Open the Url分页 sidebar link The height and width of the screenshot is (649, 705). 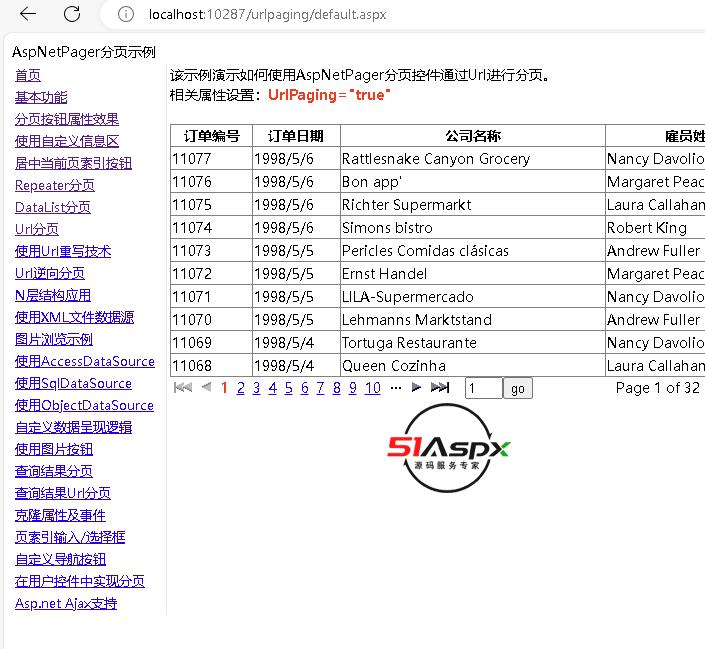[x=37, y=229]
